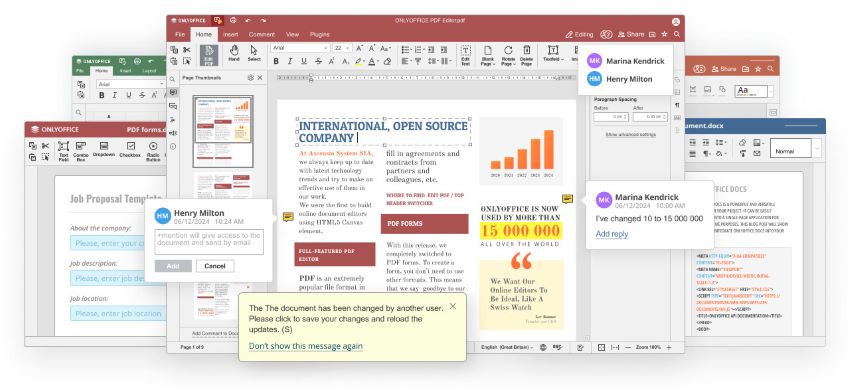Viewport: 850px width, 392px height.
Task: Toggle Strikethrough in PDF Editor toolbar
Action: pos(319,61)
